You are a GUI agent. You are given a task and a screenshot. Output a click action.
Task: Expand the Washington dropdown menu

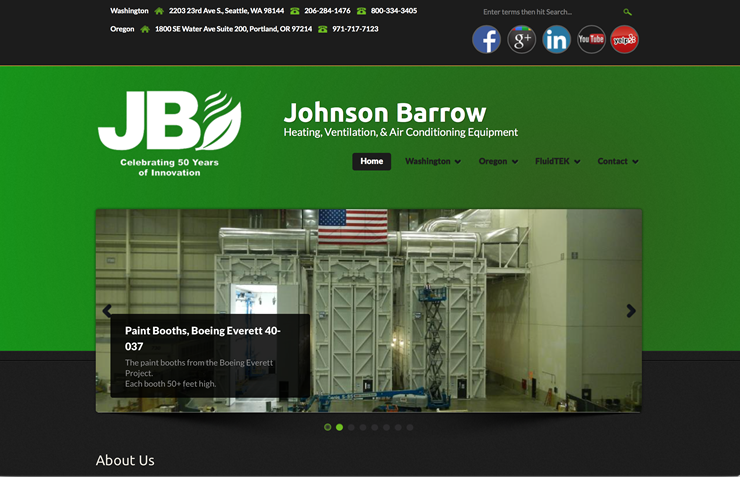click(x=433, y=161)
